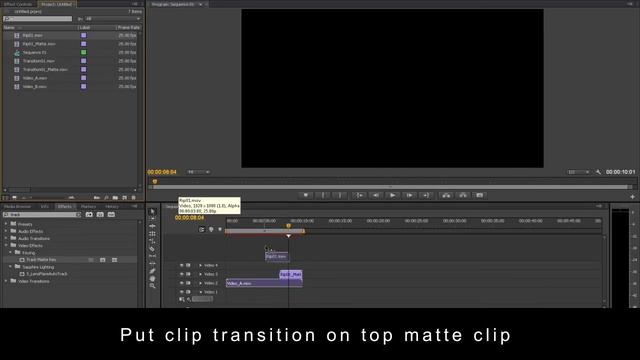Select the Pen tool in tools panel
Viewport: 640px width, 360px height.
pos(152,271)
